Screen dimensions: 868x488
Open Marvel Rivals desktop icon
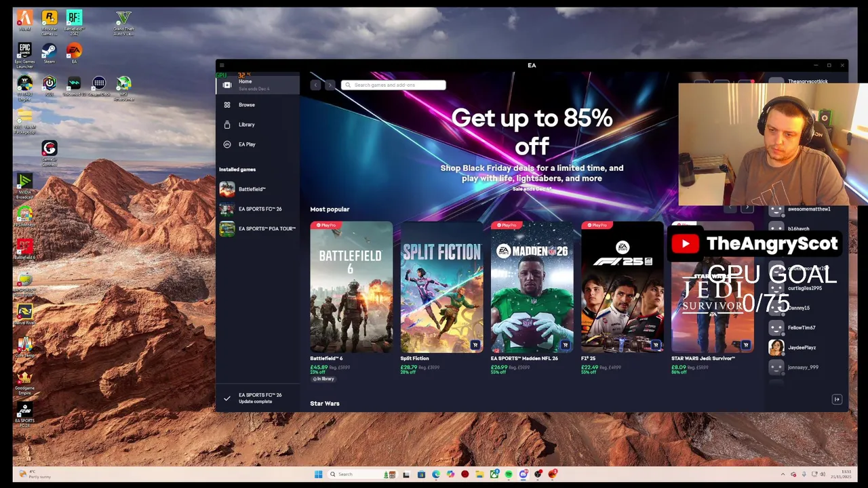[x=24, y=314]
